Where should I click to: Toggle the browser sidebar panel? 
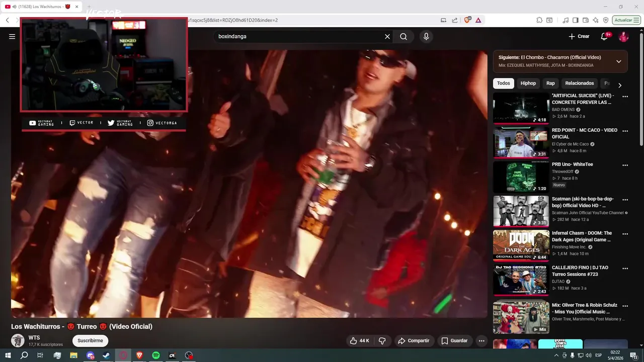576,20
